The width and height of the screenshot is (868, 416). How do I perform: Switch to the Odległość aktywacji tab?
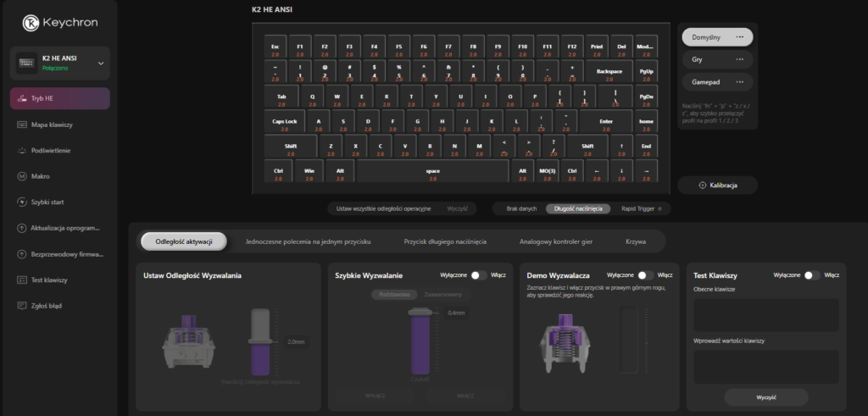point(184,241)
